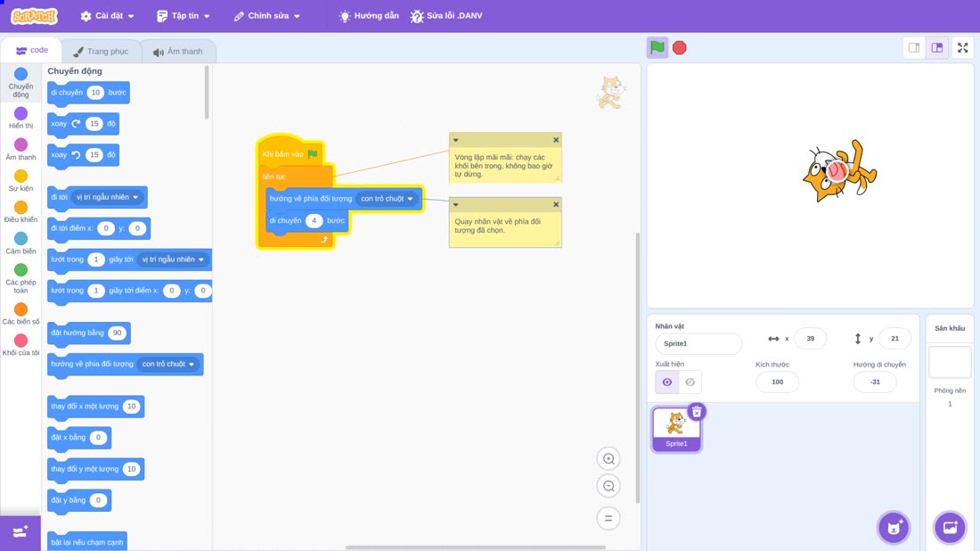Select the Hiển thị block category
The width and height of the screenshot is (980, 551).
click(x=20, y=119)
